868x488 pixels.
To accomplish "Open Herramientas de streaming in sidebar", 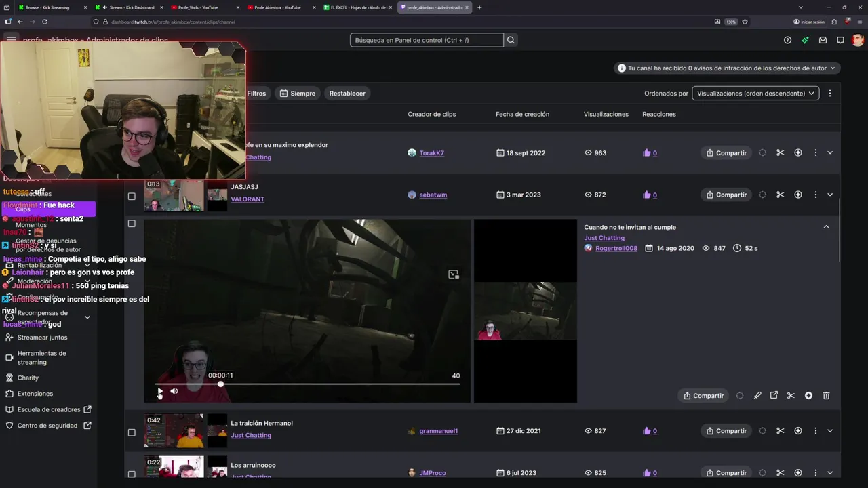I will point(41,358).
